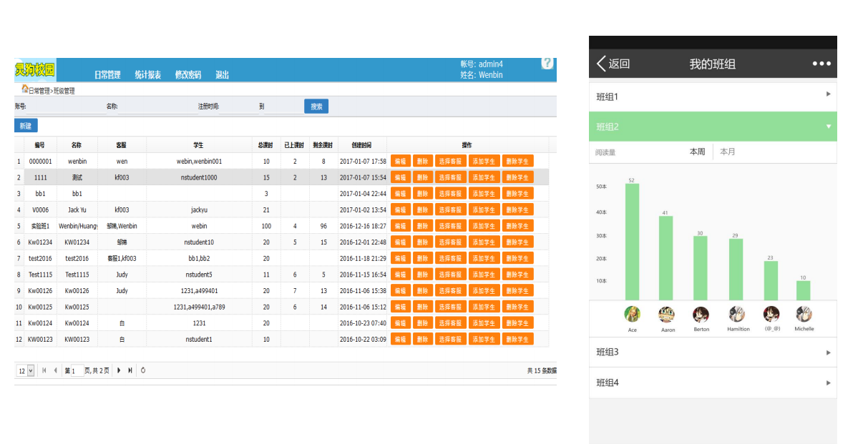Open the 日常管理 menu
The width and height of the screenshot is (868, 444).
pyautogui.click(x=107, y=74)
